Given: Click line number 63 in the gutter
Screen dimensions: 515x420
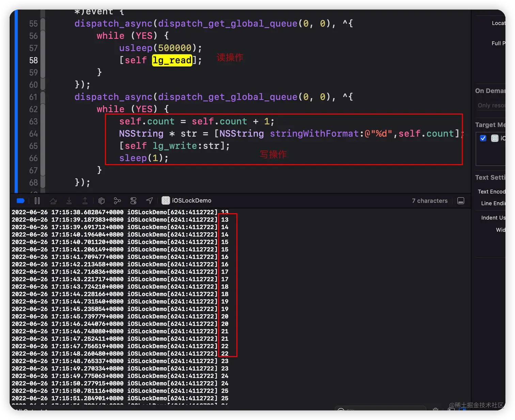Looking at the screenshot, I should 33,122.
